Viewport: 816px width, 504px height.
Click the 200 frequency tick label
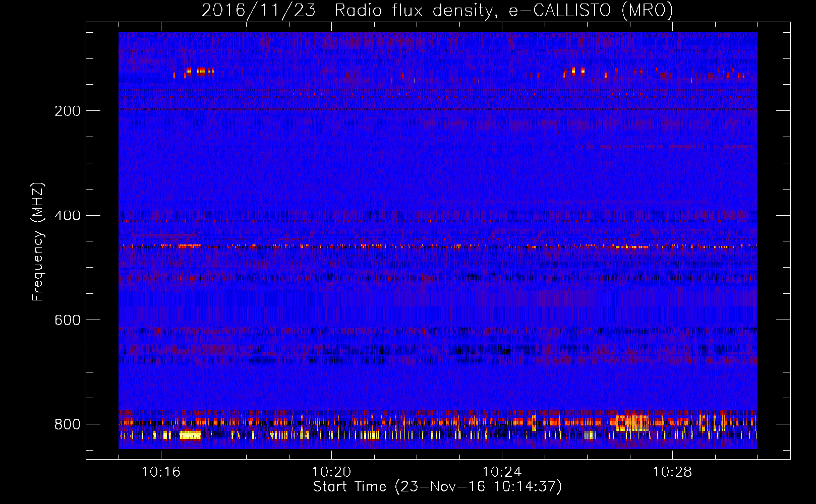[68, 111]
